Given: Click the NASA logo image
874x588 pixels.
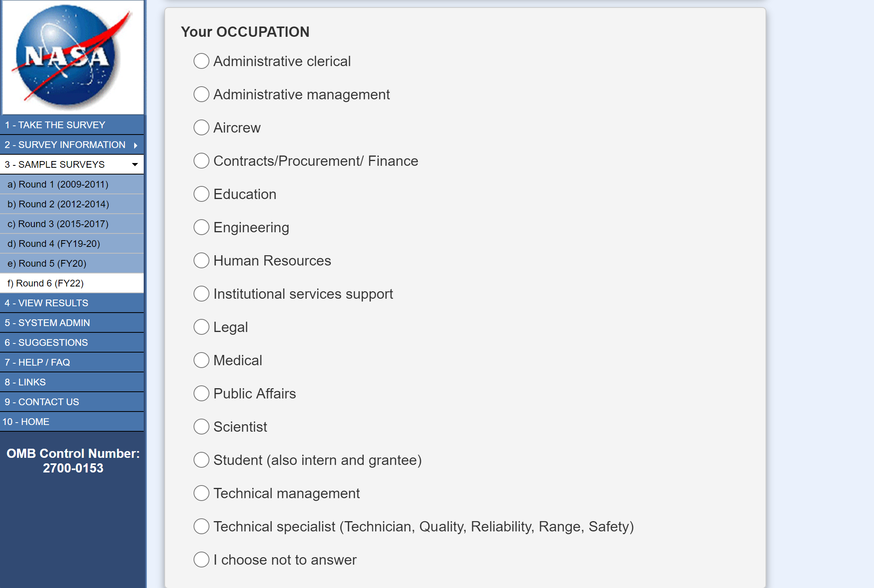Looking at the screenshot, I should [72, 57].
